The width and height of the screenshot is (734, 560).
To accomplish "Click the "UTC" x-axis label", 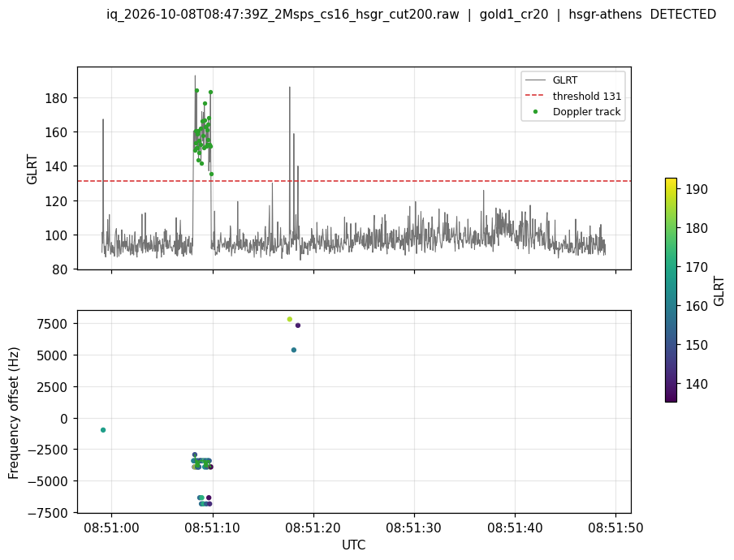I will pos(354,545).
